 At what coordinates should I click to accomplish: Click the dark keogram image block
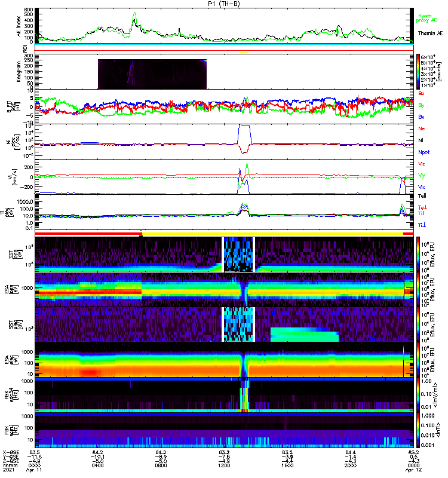[152, 74]
